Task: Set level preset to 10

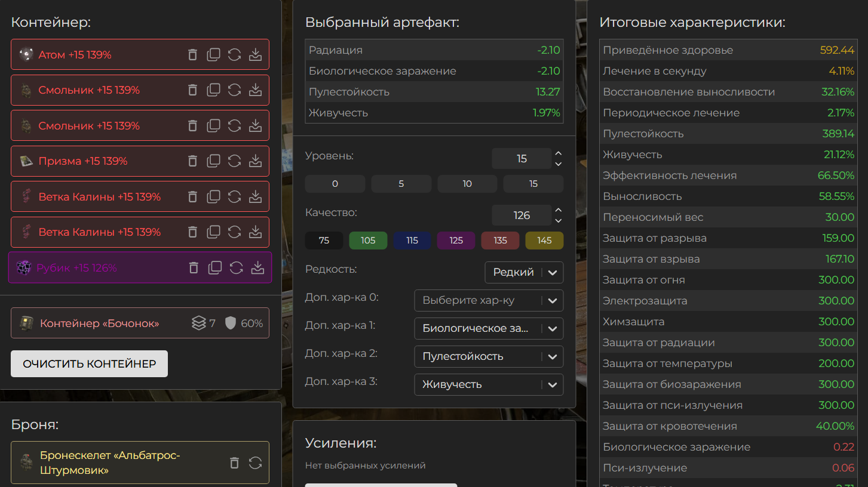Action: 467,184
